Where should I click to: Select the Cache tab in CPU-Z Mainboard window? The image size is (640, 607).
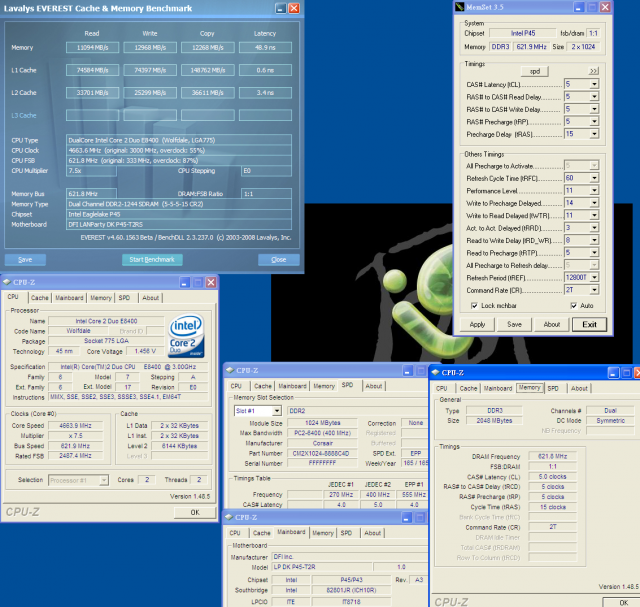(262, 533)
